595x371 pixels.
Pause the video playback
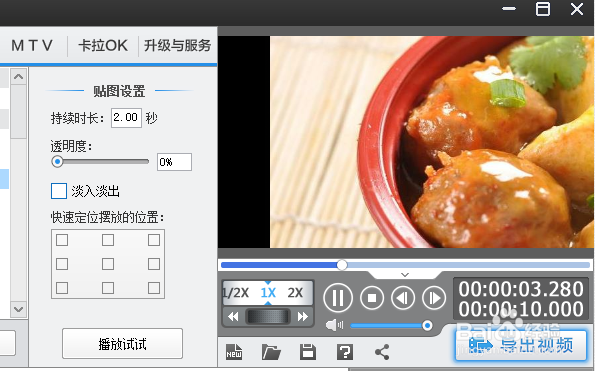coord(338,298)
